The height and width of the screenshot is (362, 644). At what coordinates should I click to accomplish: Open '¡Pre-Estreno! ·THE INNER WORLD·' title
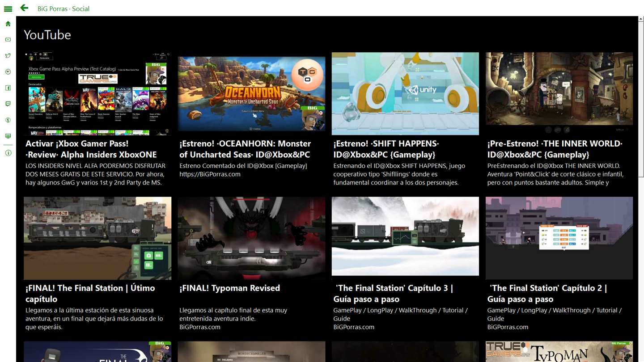(x=555, y=149)
